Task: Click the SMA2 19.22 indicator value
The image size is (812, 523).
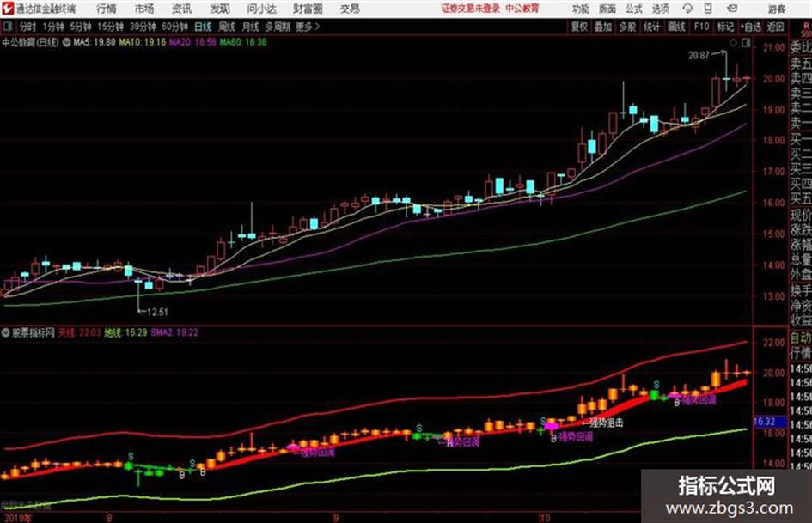Action: (174, 333)
